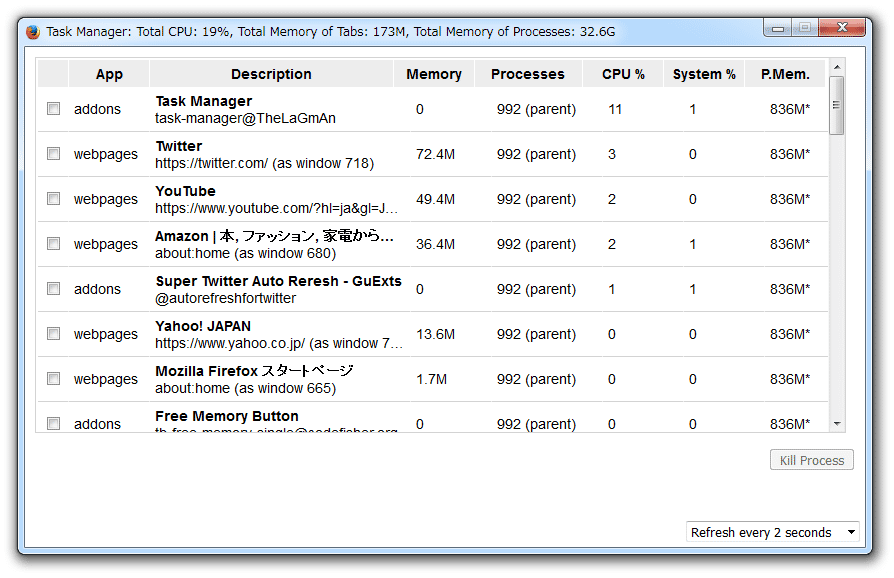The width and height of the screenshot is (894, 578).
Task: Click the YouTube URL text
Action: 277,209
